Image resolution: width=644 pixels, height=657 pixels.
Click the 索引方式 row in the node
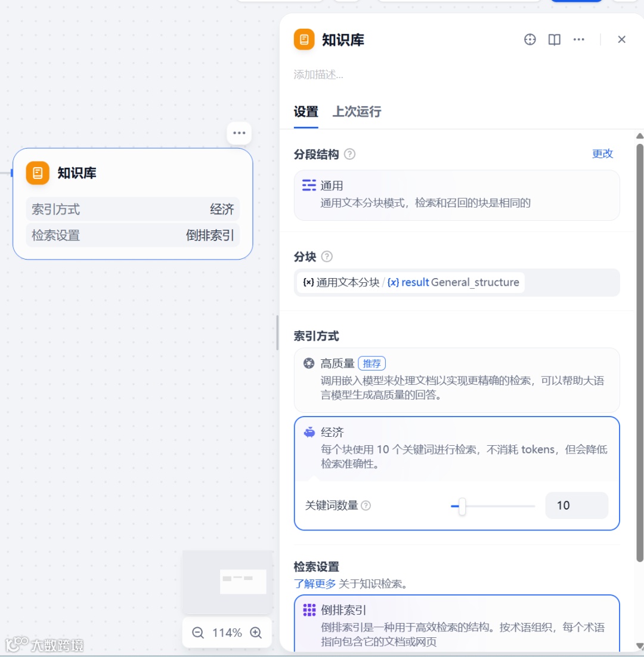coord(133,209)
